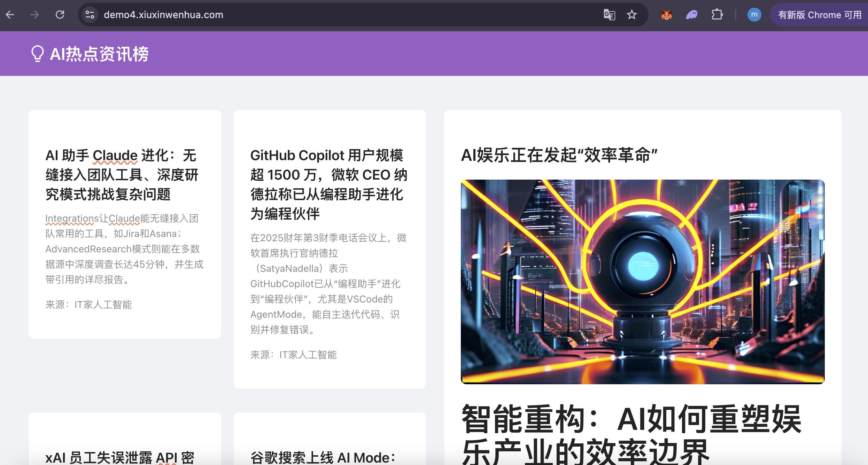Open the site information icon in address bar
Viewport: 868px width, 465px height.
point(90,15)
